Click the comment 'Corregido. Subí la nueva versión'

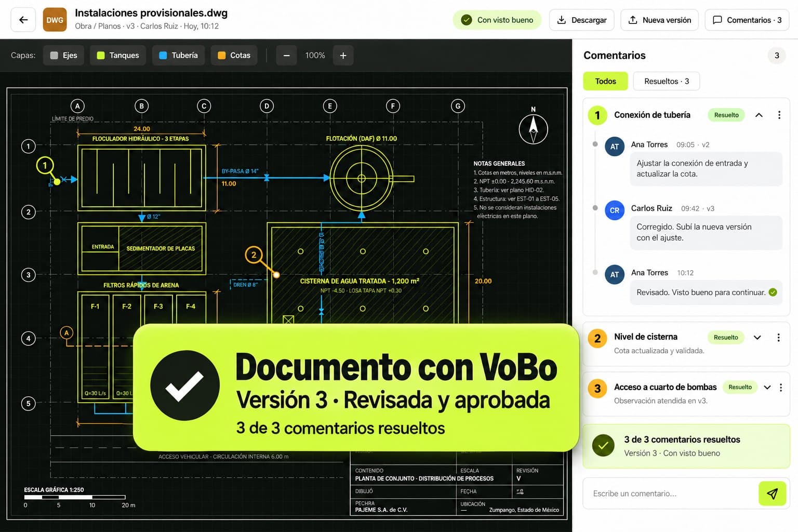tap(706, 232)
